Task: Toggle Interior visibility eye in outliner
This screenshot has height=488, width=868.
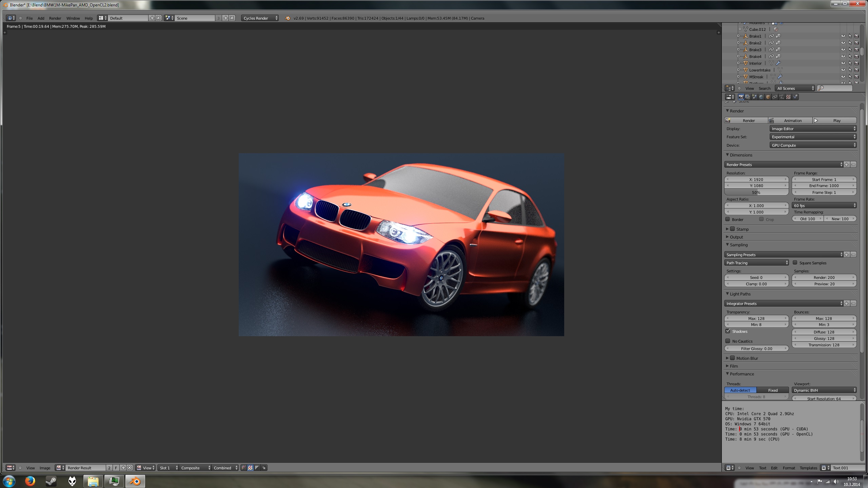Action: [843, 63]
